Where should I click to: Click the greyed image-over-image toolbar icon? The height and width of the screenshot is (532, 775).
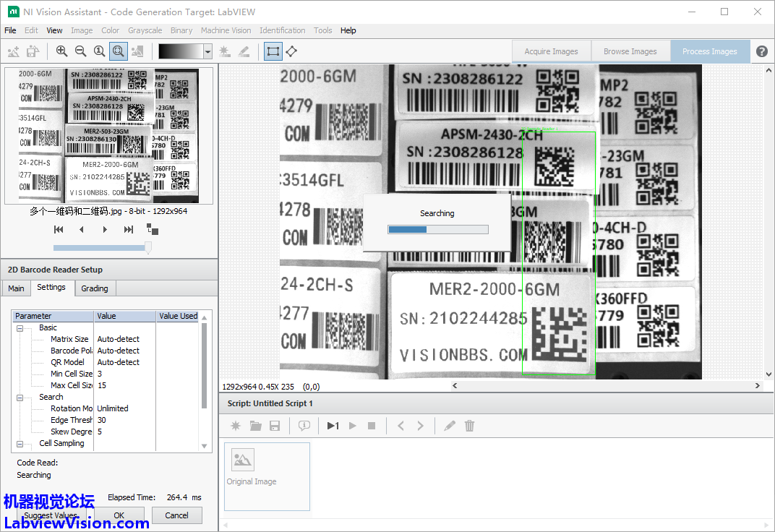click(137, 51)
